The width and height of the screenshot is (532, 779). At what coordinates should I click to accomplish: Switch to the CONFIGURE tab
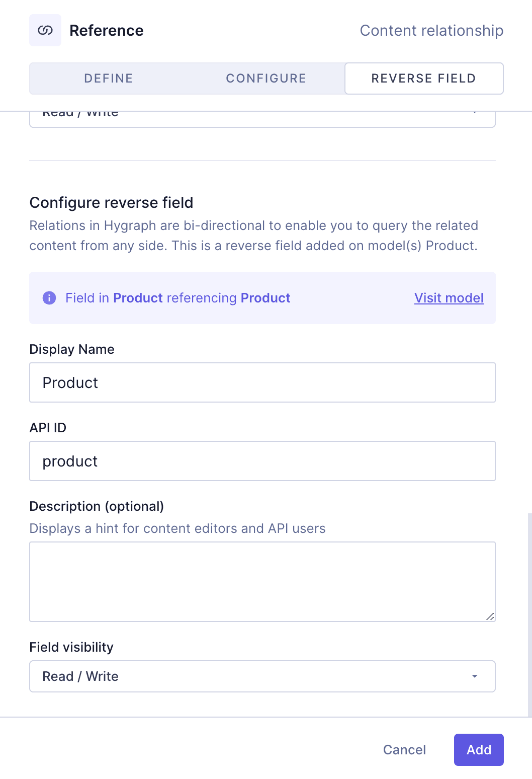266,79
